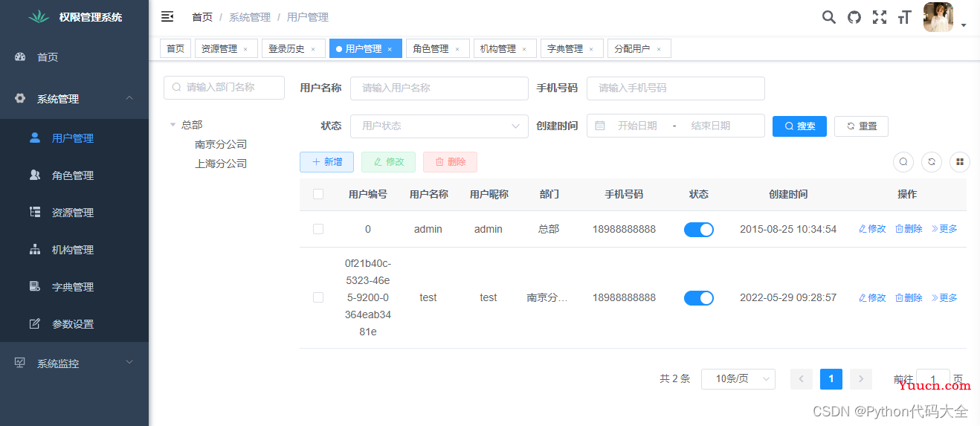Click the user avatar picture

[x=938, y=17]
